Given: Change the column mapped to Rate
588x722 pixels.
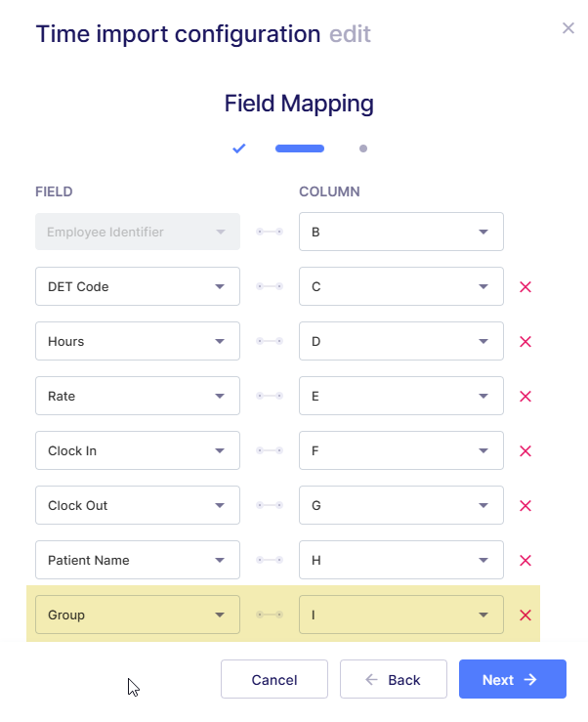Looking at the screenshot, I should pyautogui.click(x=401, y=396).
